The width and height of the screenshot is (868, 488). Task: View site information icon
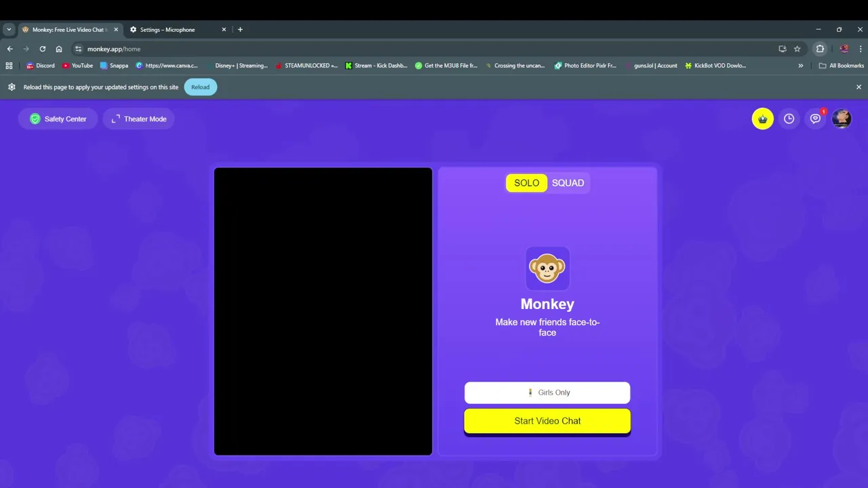pos(79,49)
